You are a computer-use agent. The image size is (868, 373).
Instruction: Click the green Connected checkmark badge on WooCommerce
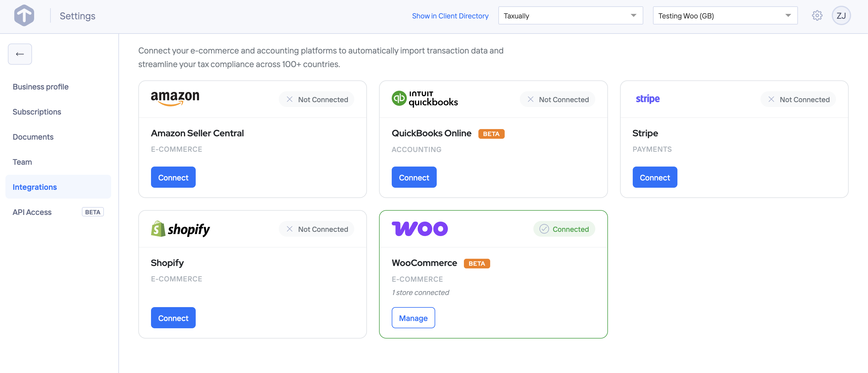[564, 229]
